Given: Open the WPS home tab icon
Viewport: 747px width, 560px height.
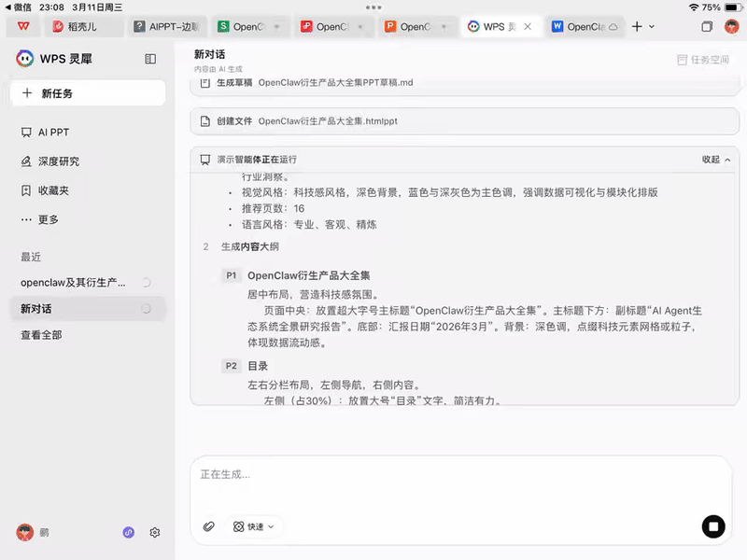Looking at the screenshot, I should tap(23, 27).
